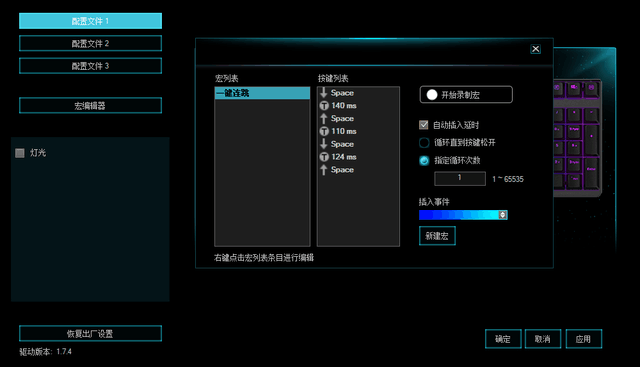Open the 宏编辑器 macro editor
The height and width of the screenshot is (367, 640).
click(x=90, y=106)
